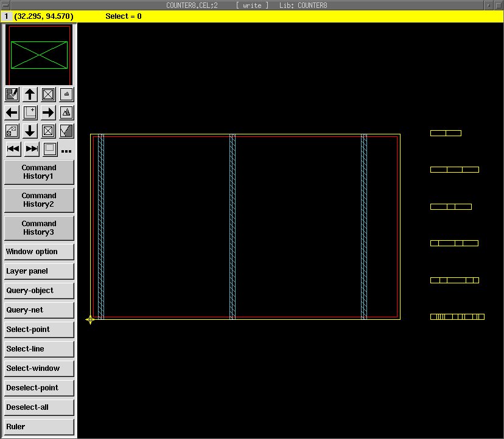This screenshot has width=504, height=439.
Task: Open the Layer panel
Action: pyautogui.click(x=39, y=271)
